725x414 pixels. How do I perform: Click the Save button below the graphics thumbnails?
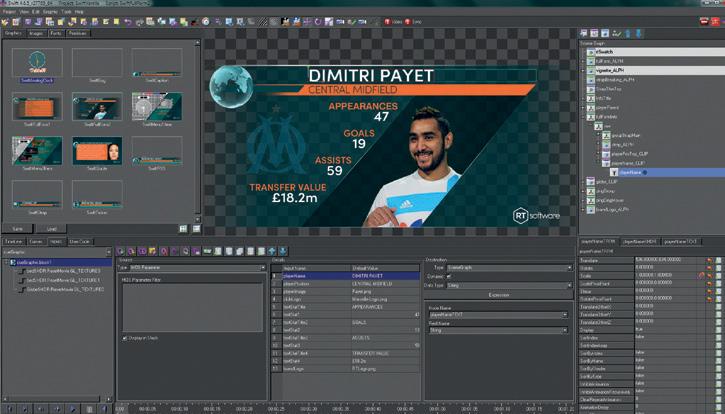pyautogui.click(x=18, y=229)
